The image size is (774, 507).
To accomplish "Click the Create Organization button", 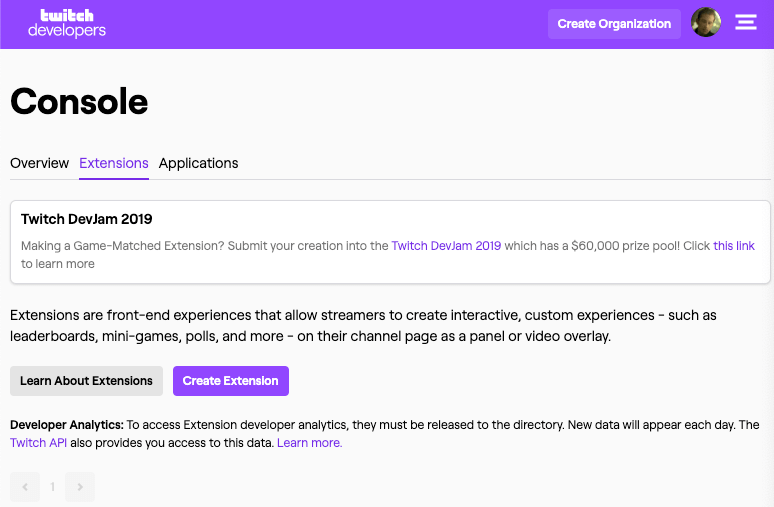I will pos(614,24).
